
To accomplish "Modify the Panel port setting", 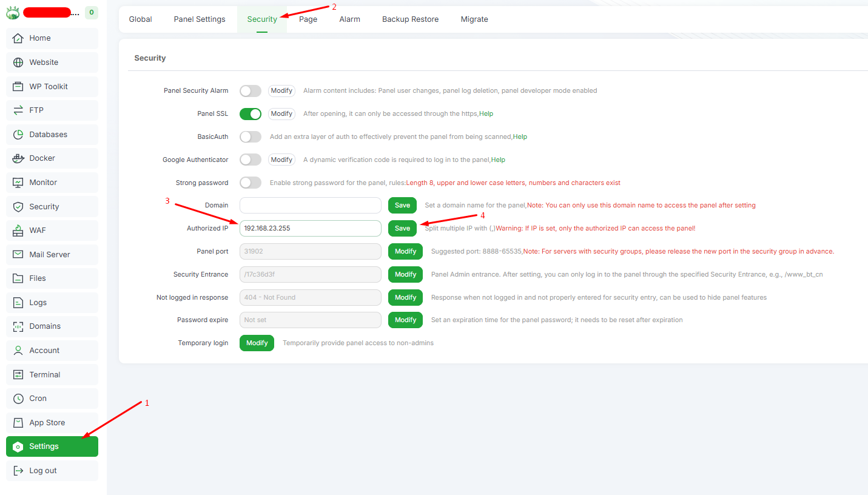I will pyautogui.click(x=405, y=252).
